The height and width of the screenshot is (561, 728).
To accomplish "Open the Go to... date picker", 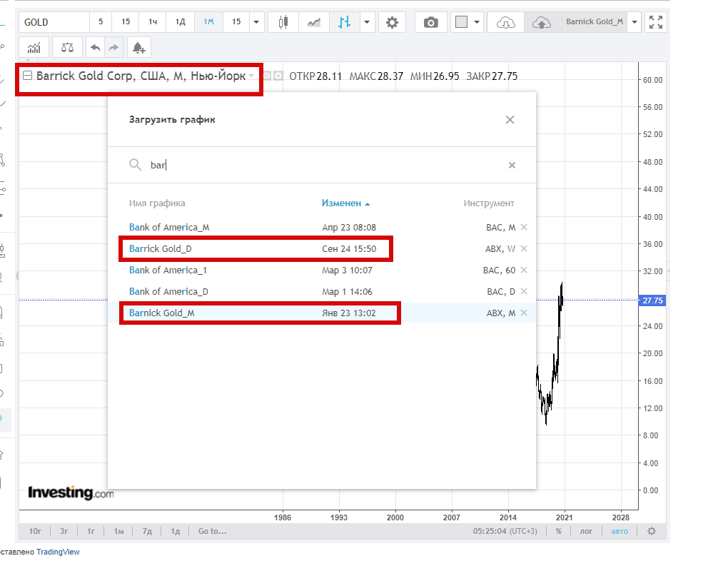I will [x=213, y=531].
